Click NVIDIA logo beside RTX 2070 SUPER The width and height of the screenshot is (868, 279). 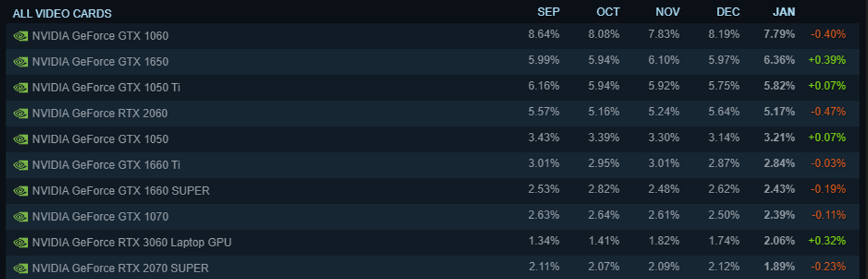[x=20, y=268]
